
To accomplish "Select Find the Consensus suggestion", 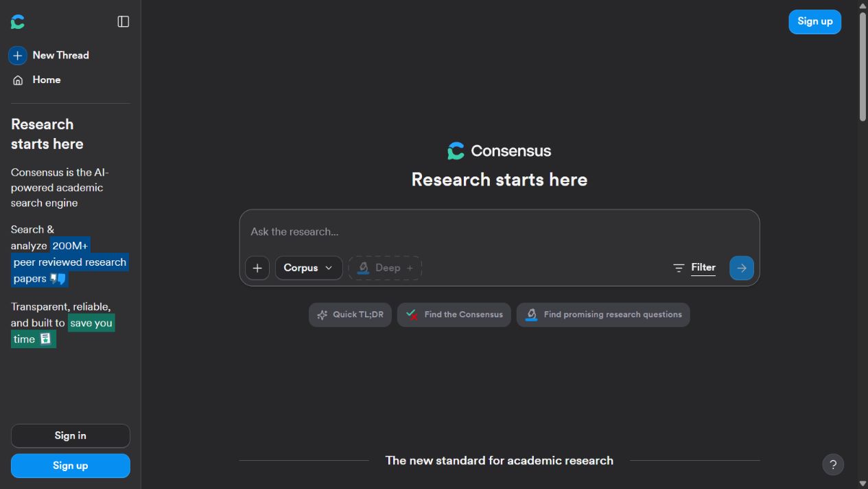I will coord(454,315).
